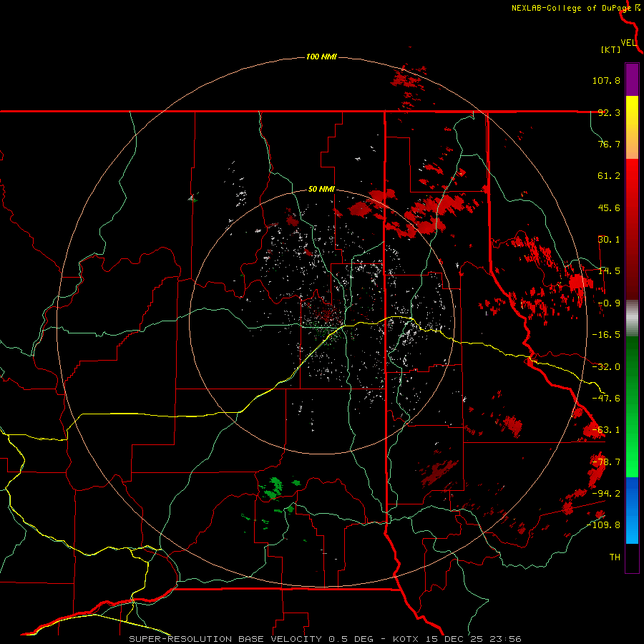644x644 pixels.
Task: Select the -78.7 scale value
Action: click(606, 462)
